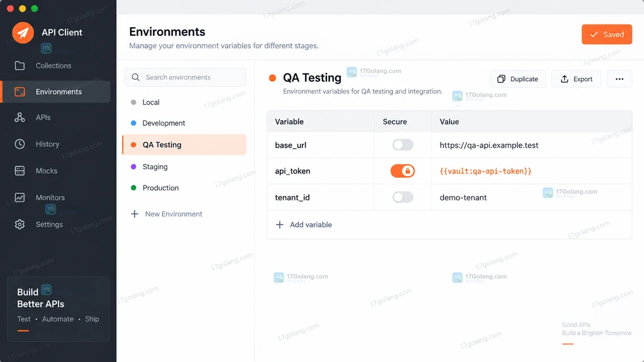Viewport: 644px width, 362px height.
Task: Click the Duplicate button
Action: [518, 79]
